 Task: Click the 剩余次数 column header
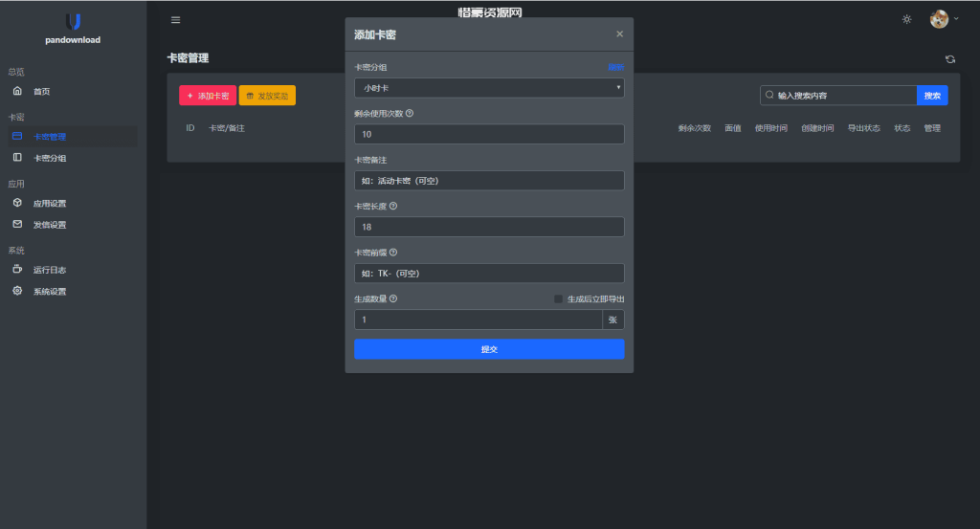[695, 128]
